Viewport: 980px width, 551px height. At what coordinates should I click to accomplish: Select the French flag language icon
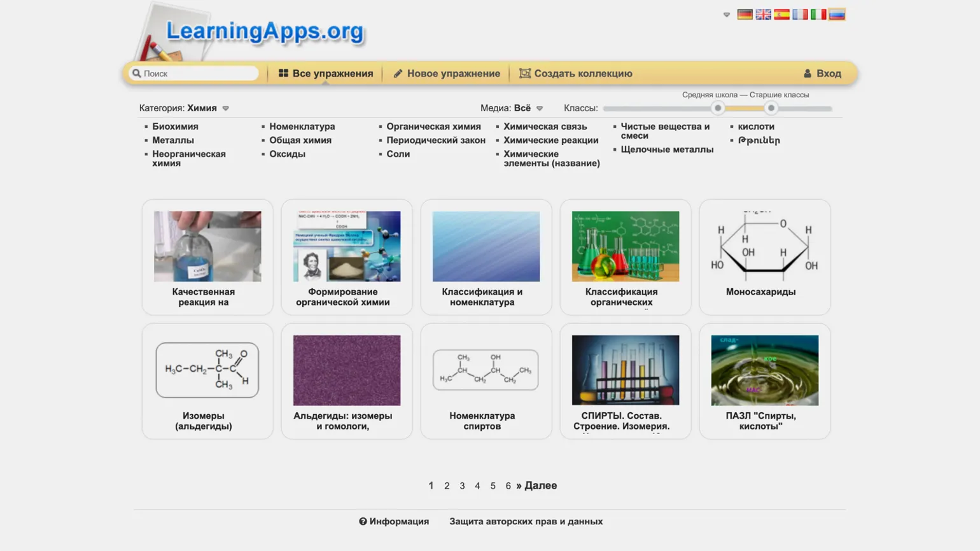click(x=800, y=15)
